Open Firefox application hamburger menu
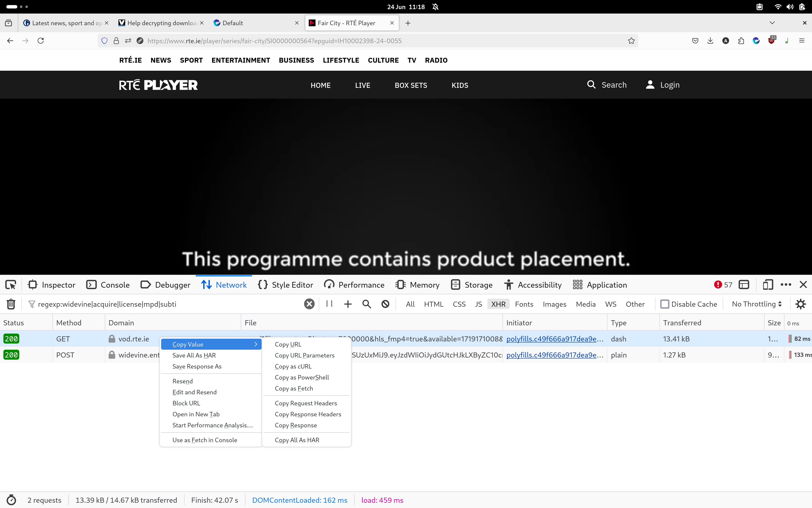 click(802, 41)
